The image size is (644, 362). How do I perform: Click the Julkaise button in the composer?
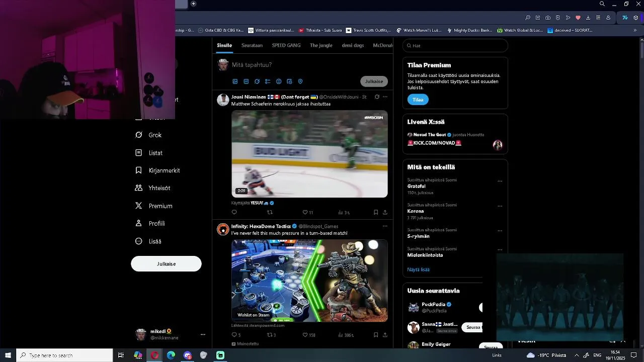(x=374, y=81)
